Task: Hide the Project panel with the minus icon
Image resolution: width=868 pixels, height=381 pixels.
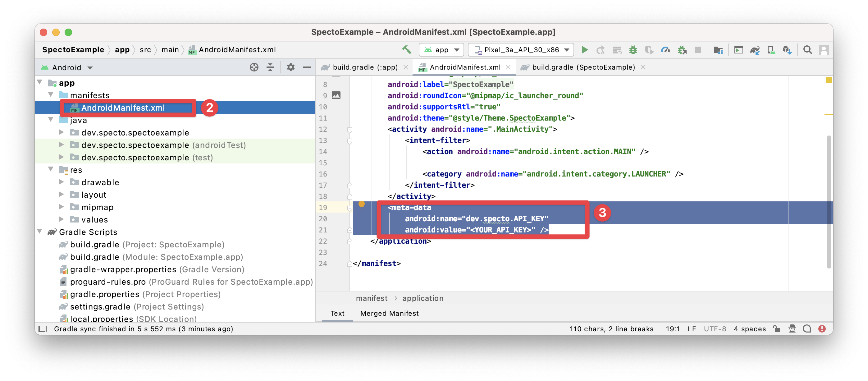Action: (x=307, y=67)
